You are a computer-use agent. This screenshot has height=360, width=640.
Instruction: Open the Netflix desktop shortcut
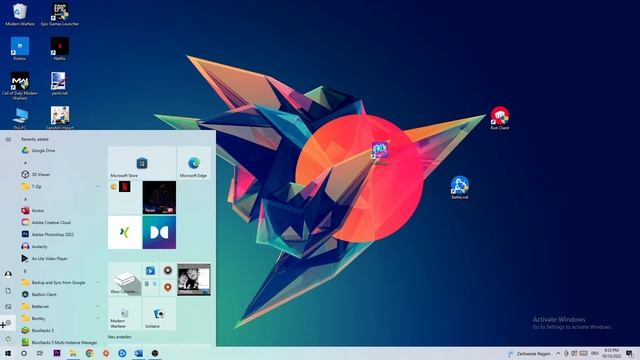[x=60, y=49]
